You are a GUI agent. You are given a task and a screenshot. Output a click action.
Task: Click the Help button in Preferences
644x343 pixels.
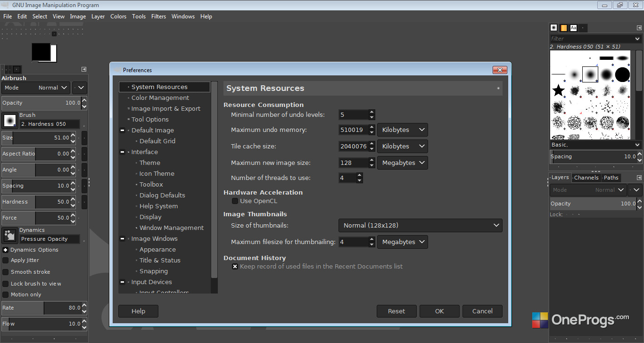point(138,311)
